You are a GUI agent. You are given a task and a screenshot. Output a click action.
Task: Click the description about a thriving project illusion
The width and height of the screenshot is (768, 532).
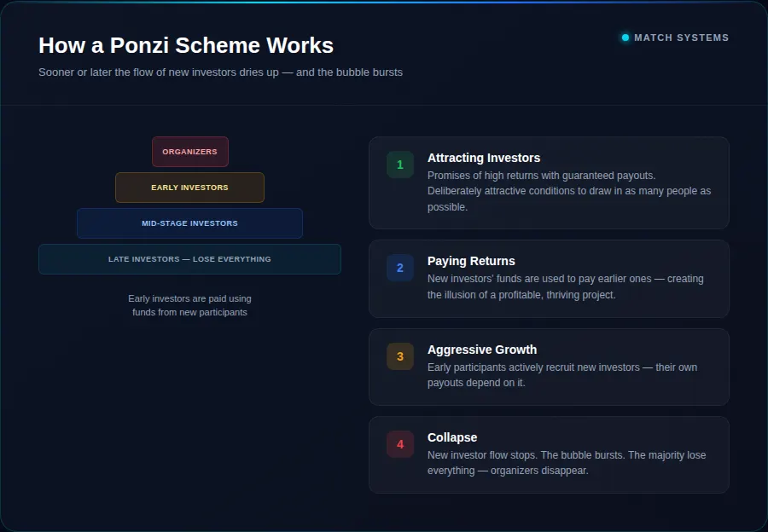pyautogui.click(x=565, y=286)
